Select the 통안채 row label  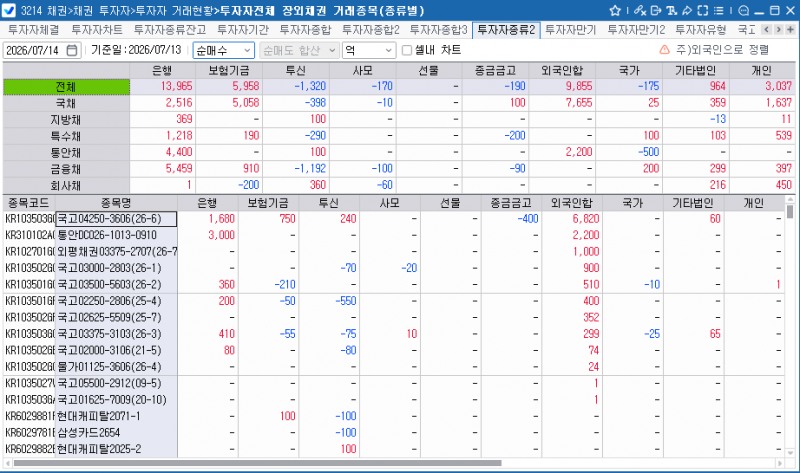tap(66, 153)
